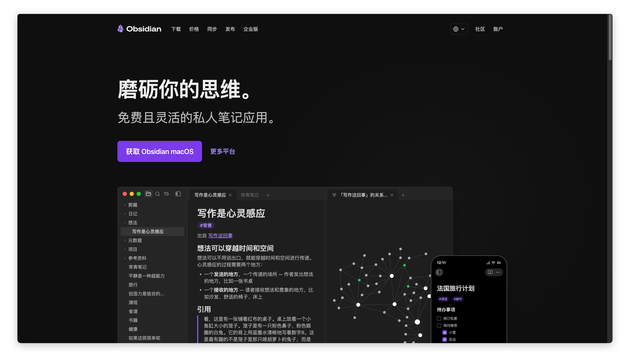
Task: Click the 法国旅行计划 title on phone
Action: [x=455, y=288]
